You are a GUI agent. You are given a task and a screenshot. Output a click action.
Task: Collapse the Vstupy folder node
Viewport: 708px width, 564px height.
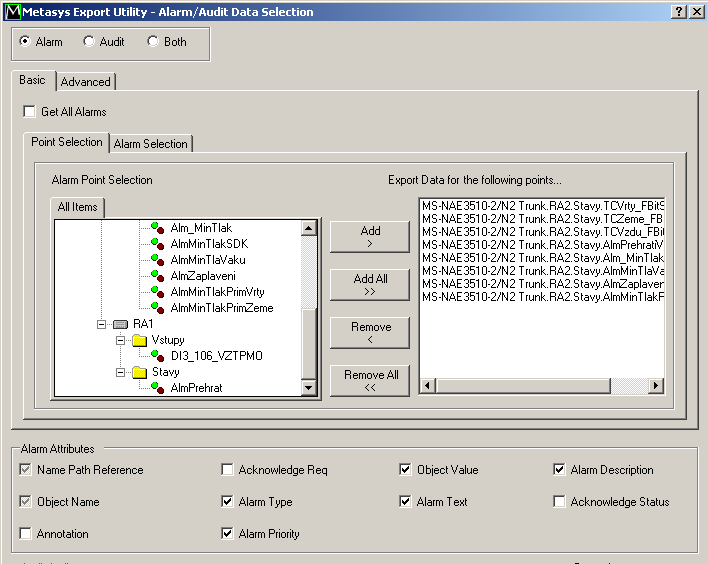tap(121, 340)
